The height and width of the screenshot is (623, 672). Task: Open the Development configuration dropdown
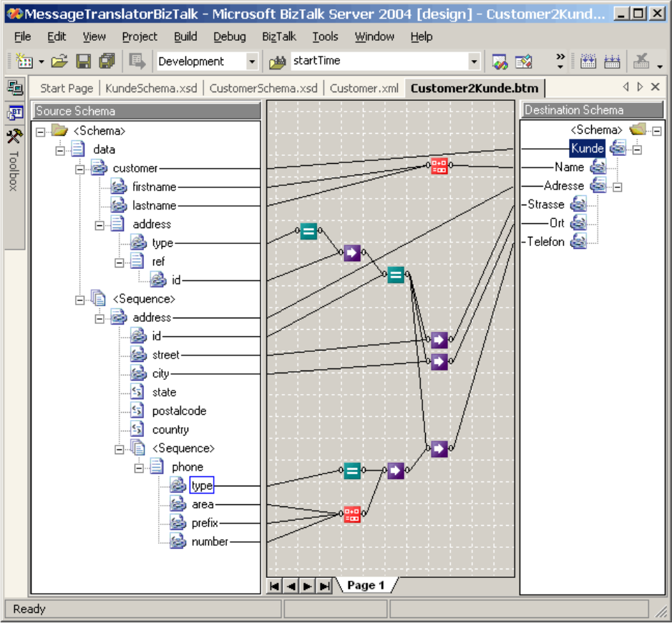[x=253, y=62]
